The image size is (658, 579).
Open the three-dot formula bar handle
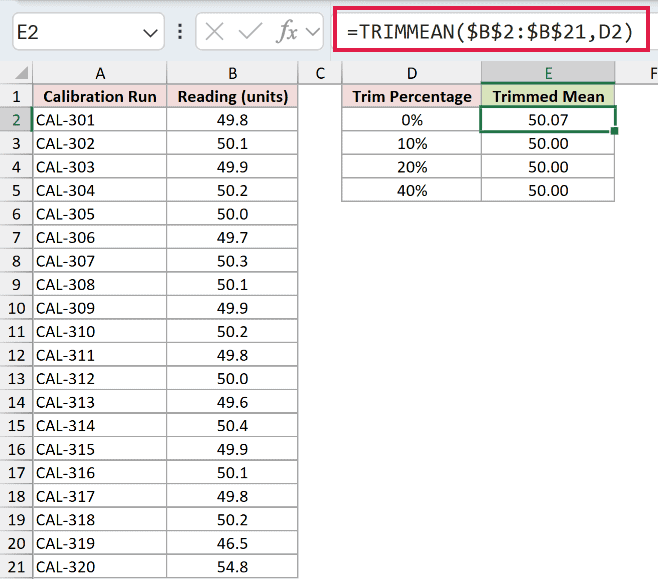click(180, 32)
